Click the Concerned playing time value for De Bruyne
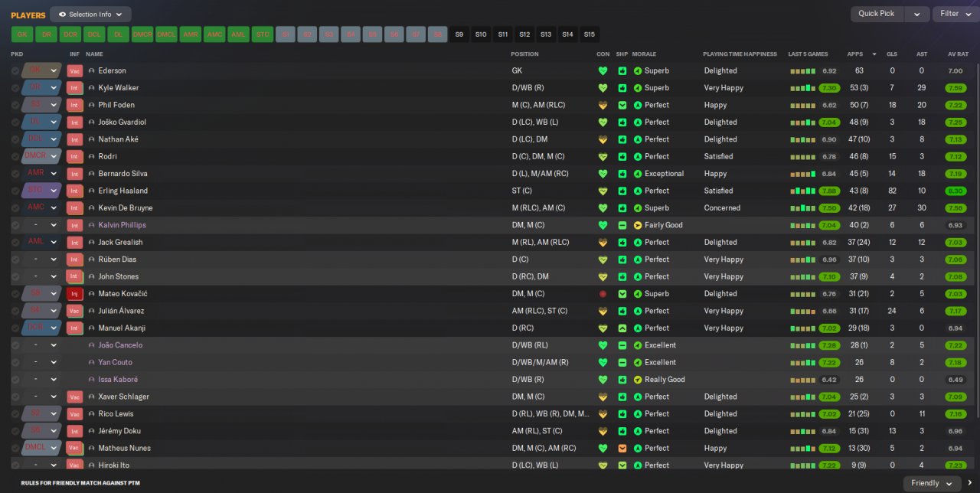The height and width of the screenshot is (493, 980). [722, 208]
